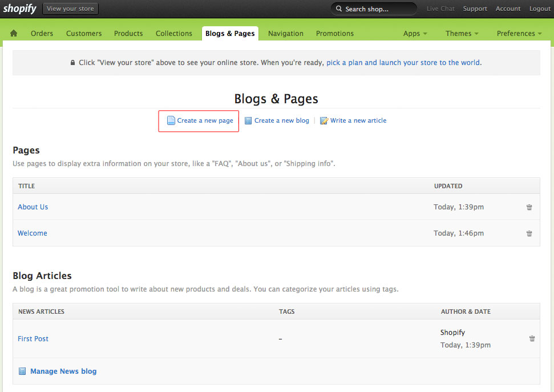Viewport: 554px width, 392px height.
Task: Switch to the Collections tab
Action: (174, 34)
